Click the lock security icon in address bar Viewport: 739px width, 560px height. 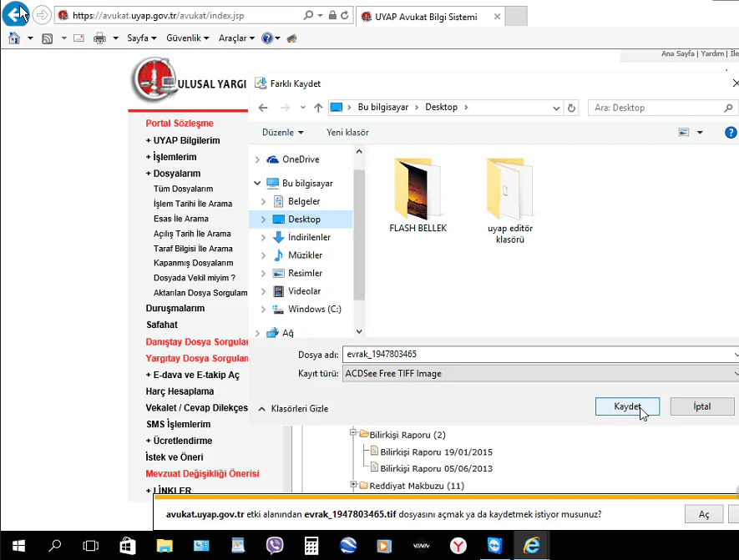pyautogui.click(x=332, y=15)
